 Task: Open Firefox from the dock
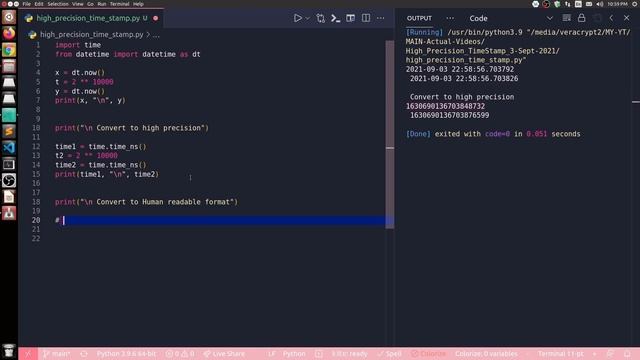click(9, 33)
